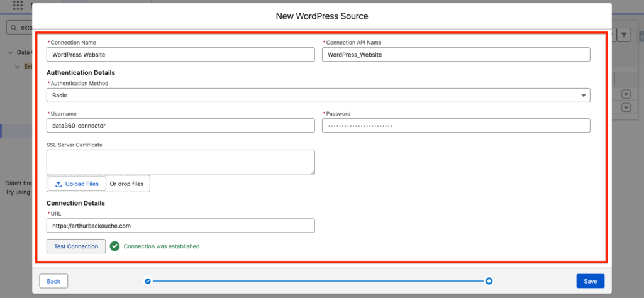The width and height of the screenshot is (644, 298).
Task: Go Back to the previous step
Action: coord(53,281)
